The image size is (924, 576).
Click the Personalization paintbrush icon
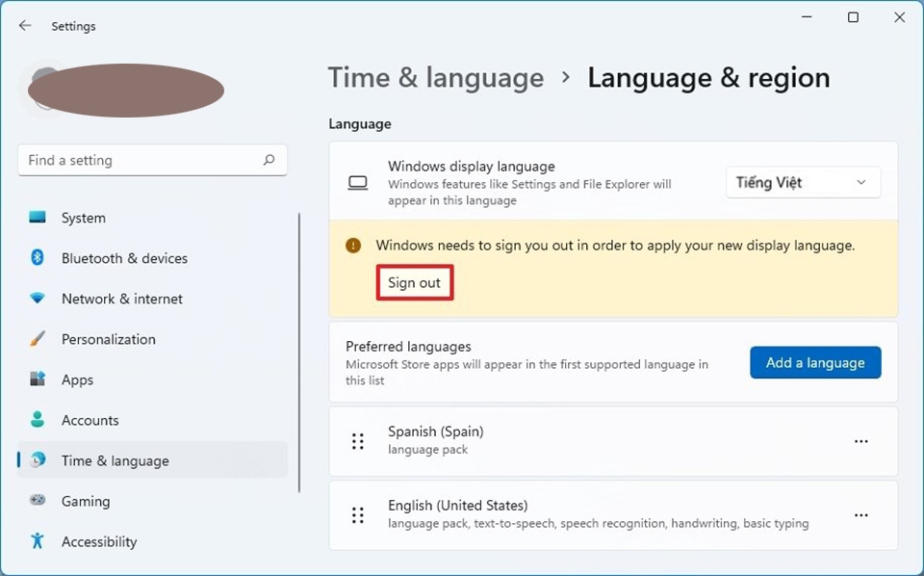pos(38,339)
